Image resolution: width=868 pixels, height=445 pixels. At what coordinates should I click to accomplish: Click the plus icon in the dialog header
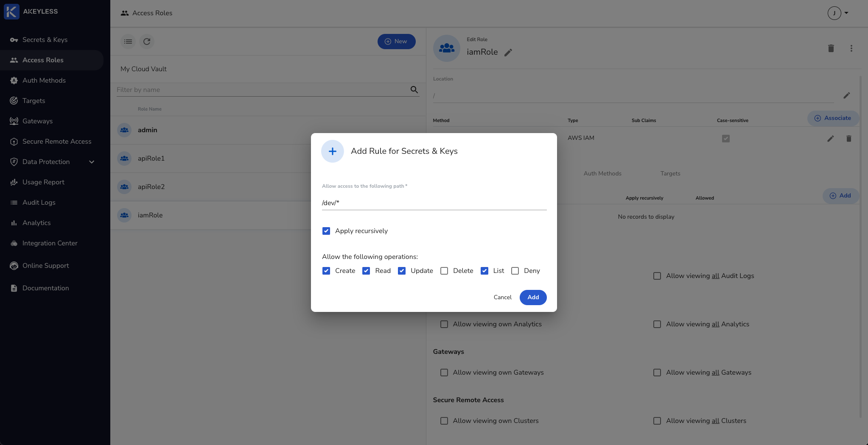[x=333, y=151]
